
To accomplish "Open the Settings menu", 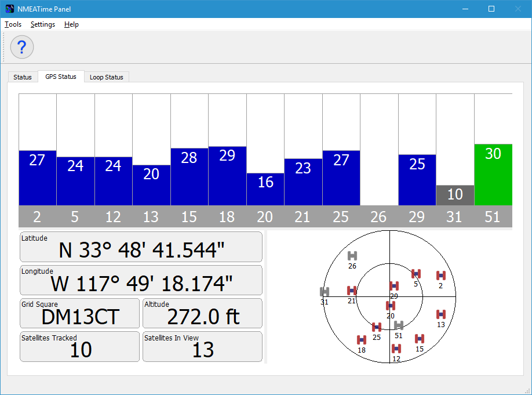I will coord(43,24).
